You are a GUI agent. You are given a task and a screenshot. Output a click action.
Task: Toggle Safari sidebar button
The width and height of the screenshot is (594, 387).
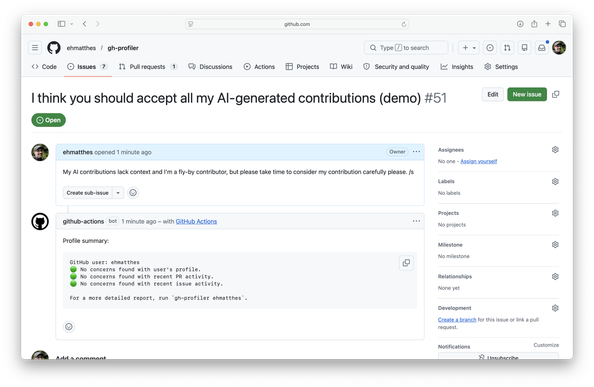click(61, 24)
